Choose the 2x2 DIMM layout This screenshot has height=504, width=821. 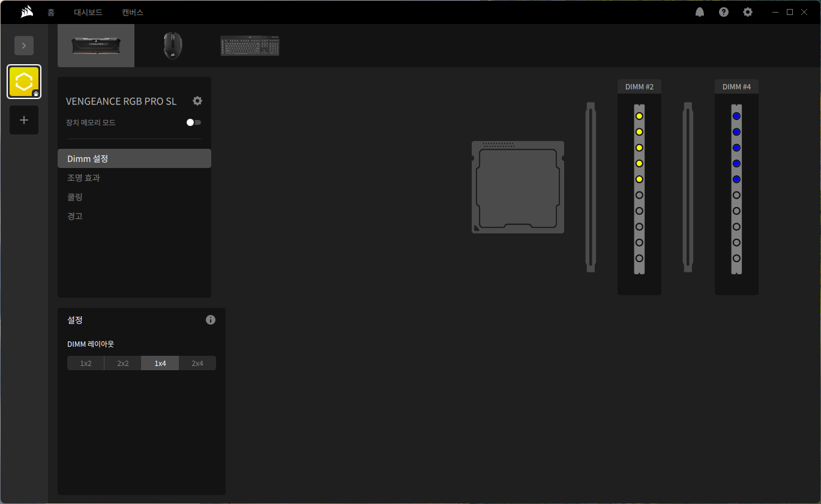click(x=123, y=363)
